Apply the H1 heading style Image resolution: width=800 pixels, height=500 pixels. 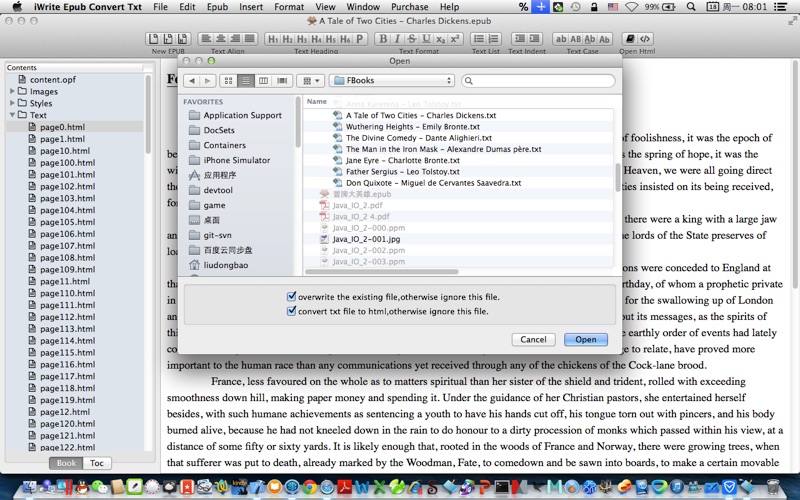[273, 39]
